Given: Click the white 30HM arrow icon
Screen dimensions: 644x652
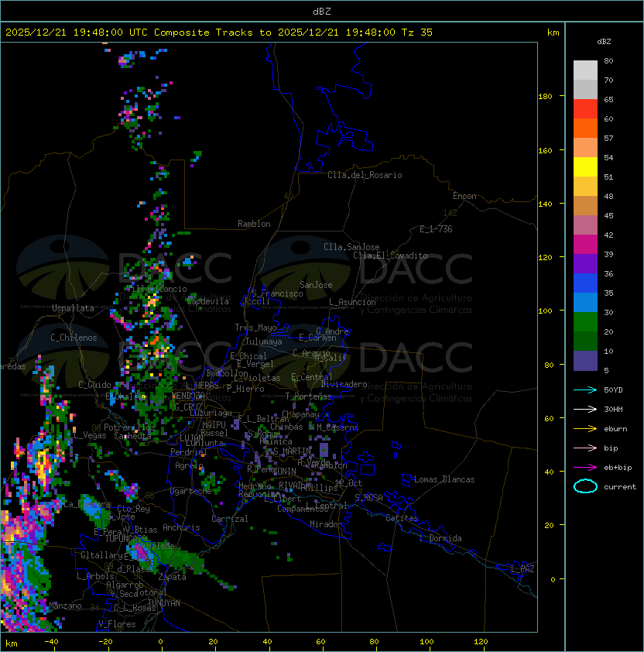Looking at the screenshot, I should point(585,410).
